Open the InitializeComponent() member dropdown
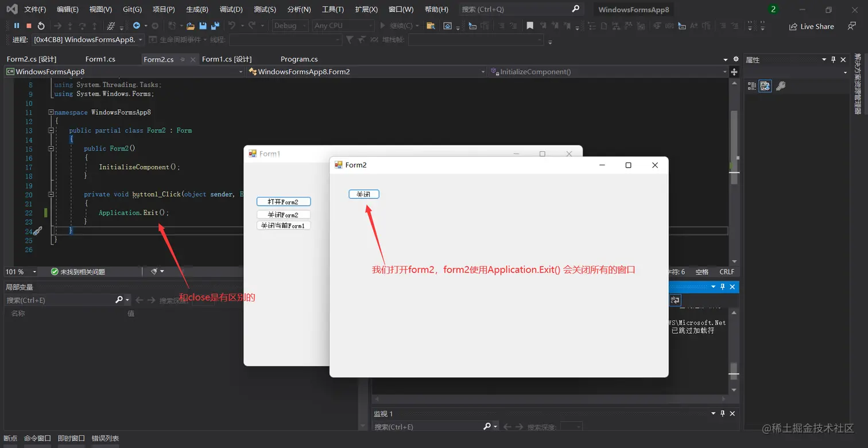Viewport: 868px width, 448px height. (609, 72)
